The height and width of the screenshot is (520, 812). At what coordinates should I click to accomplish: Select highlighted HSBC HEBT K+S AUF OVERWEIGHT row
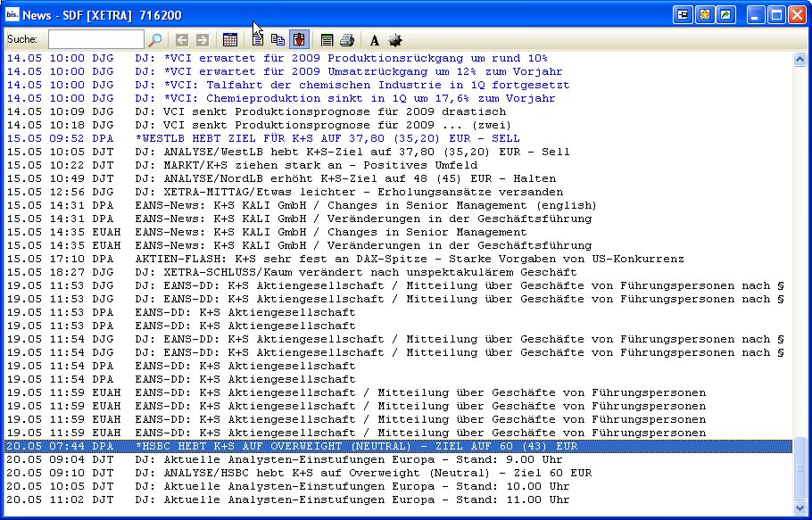click(398, 446)
